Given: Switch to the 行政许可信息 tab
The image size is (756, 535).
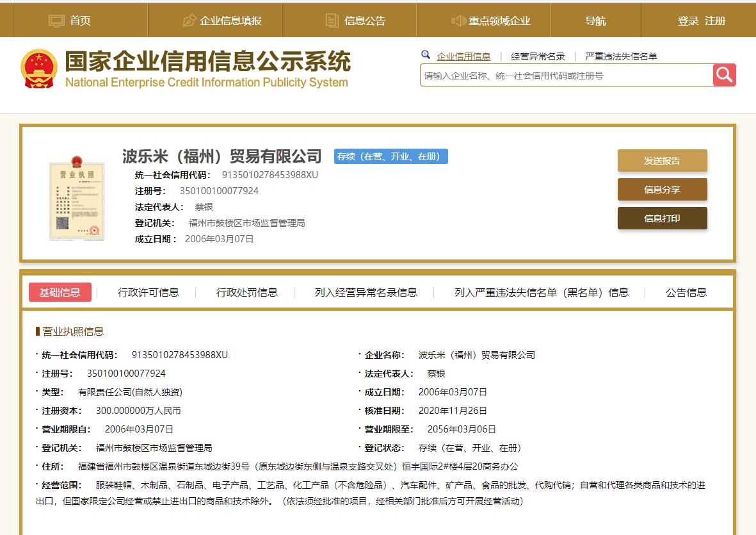Looking at the screenshot, I should (x=148, y=292).
